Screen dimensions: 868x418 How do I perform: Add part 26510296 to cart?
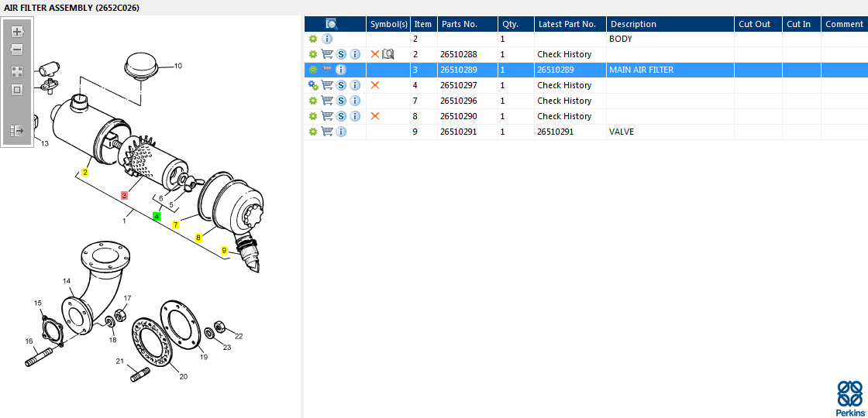327,101
